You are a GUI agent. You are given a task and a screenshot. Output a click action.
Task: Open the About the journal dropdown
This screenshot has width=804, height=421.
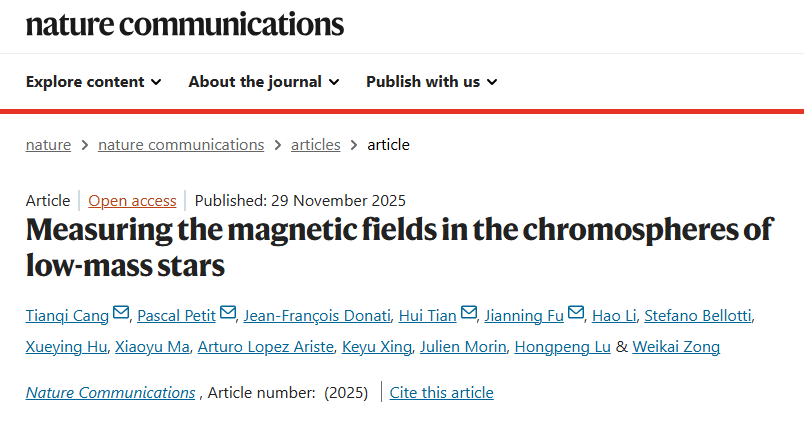coord(263,82)
